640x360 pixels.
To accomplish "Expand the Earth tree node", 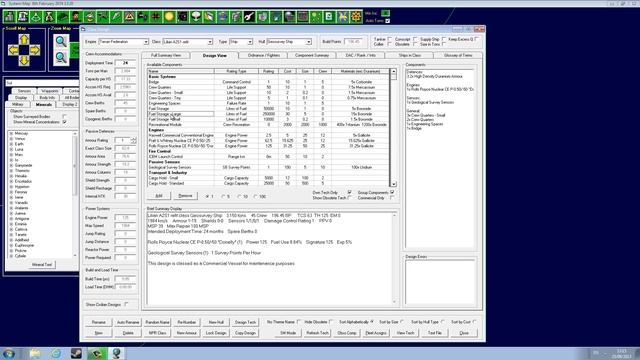I will coord(11,144).
